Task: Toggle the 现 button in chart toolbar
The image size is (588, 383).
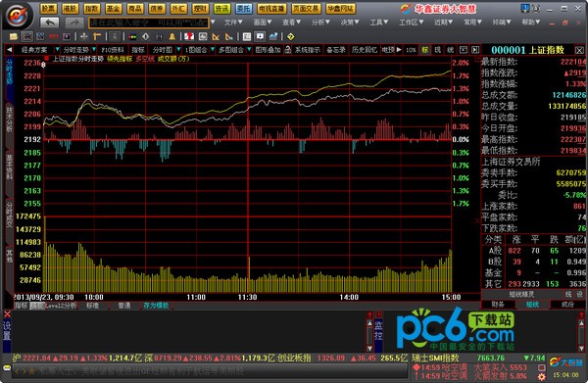Action: (437, 50)
